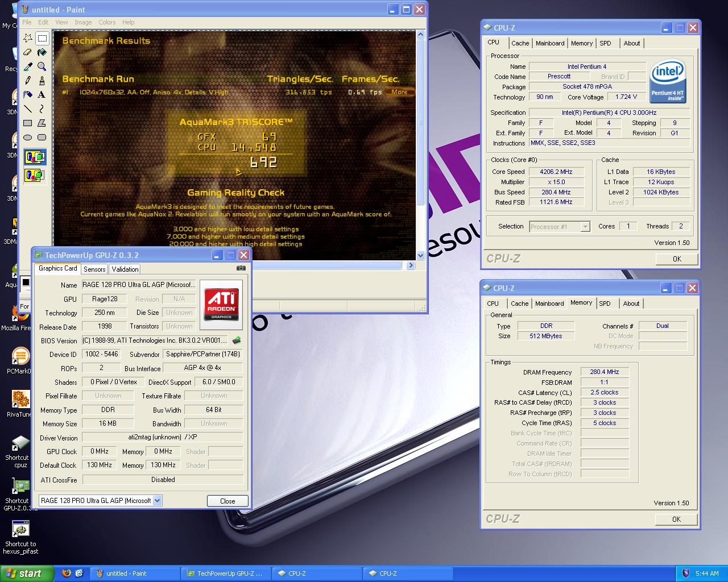Select the Brush tool in Paint
This screenshot has width=728, height=582.
(x=42, y=81)
